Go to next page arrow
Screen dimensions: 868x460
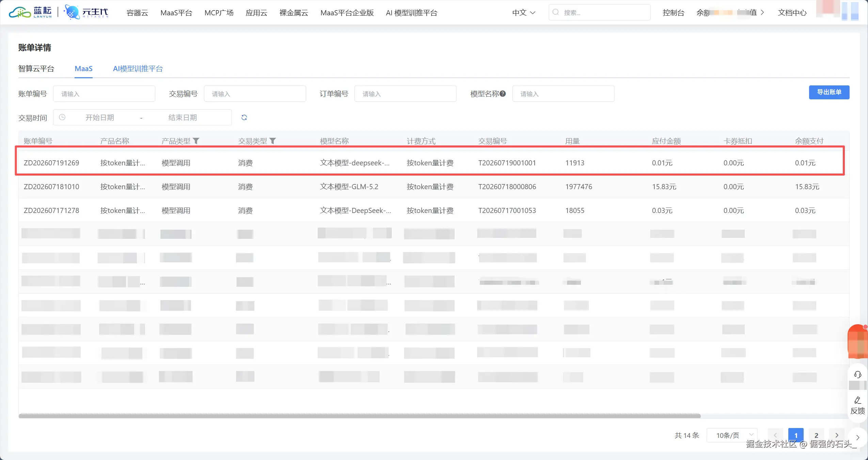click(x=837, y=435)
